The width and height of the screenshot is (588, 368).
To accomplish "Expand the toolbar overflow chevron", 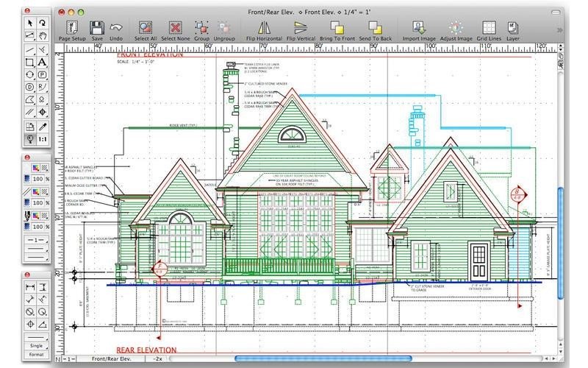I will tap(559, 29).
